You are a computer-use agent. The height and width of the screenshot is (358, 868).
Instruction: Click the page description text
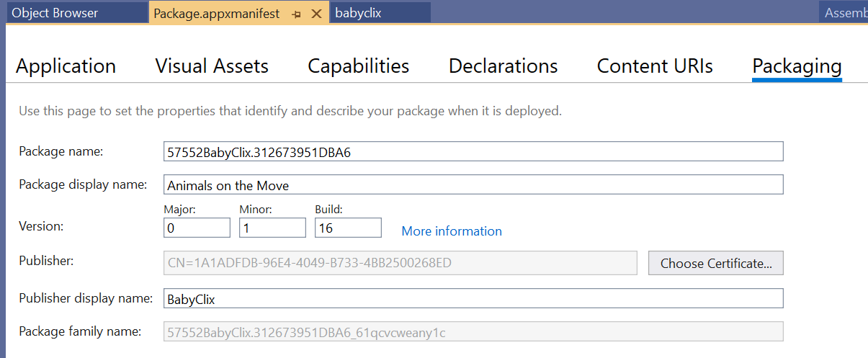[x=290, y=112]
